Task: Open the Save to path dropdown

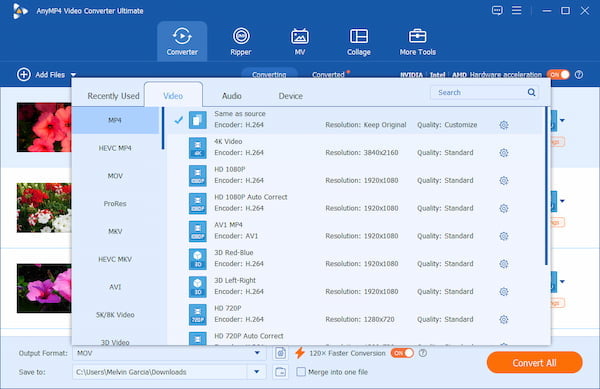Action: click(257, 372)
